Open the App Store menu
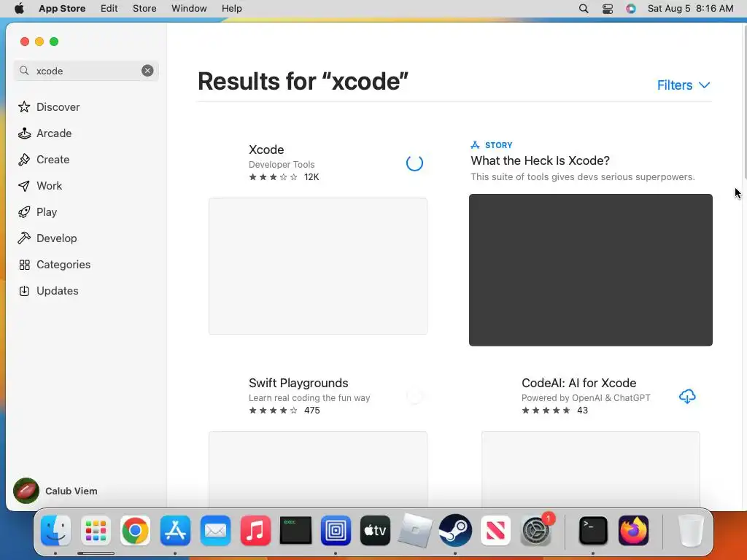The image size is (747, 560). pos(62,9)
